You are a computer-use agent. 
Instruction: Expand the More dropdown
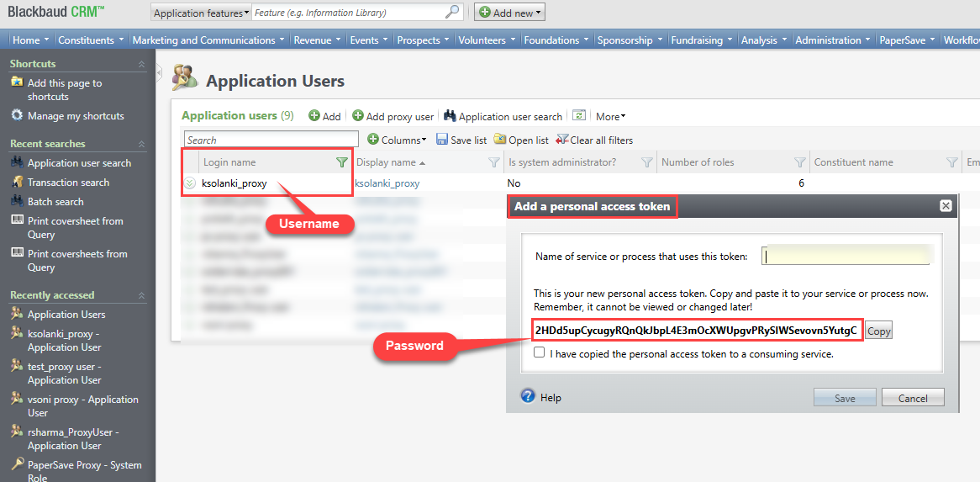coord(610,117)
